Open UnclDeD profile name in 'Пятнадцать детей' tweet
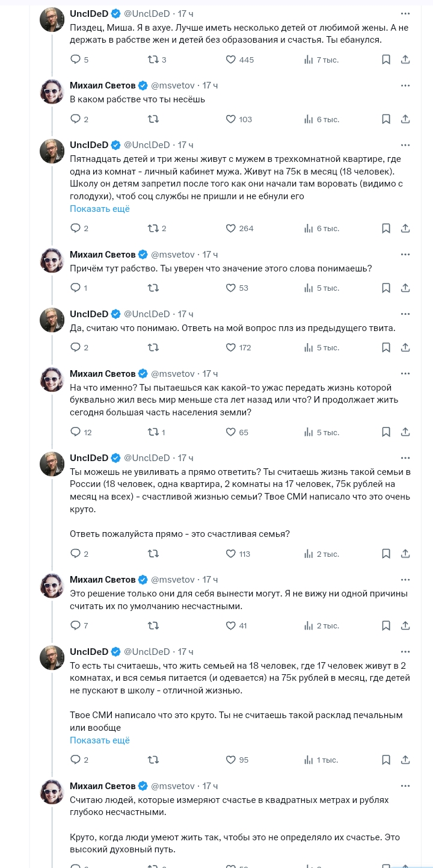Image resolution: width=433 pixels, height=868 pixels. click(89, 145)
